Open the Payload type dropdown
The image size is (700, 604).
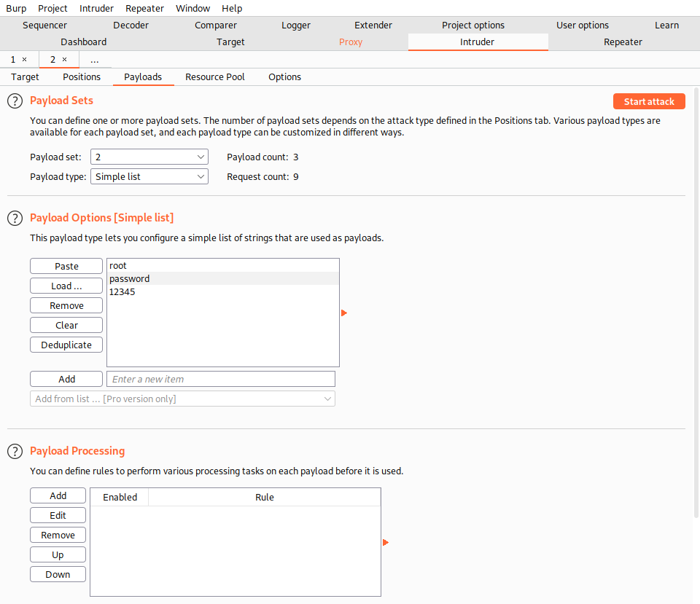149,176
